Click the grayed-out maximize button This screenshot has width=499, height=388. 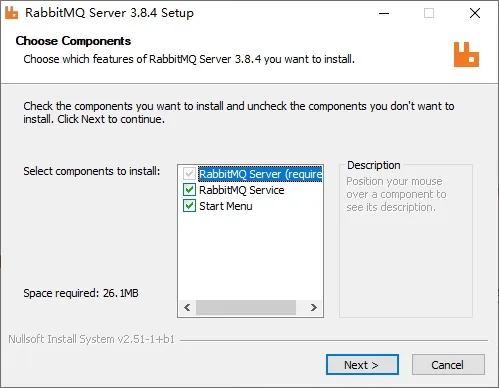click(429, 13)
